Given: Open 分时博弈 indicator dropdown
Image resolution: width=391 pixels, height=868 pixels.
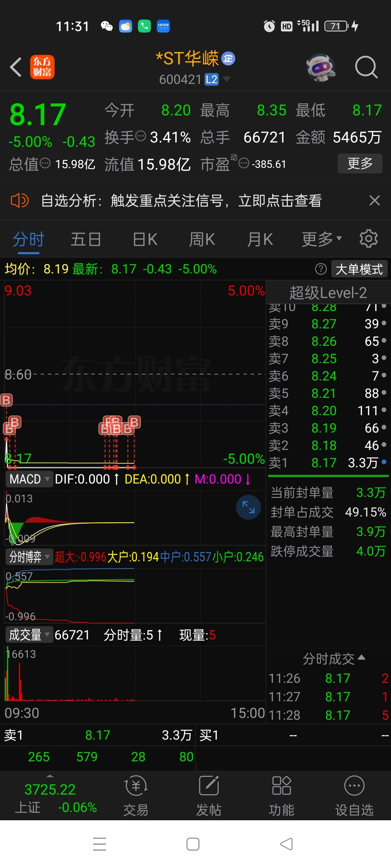Looking at the screenshot, I should 29,557.
